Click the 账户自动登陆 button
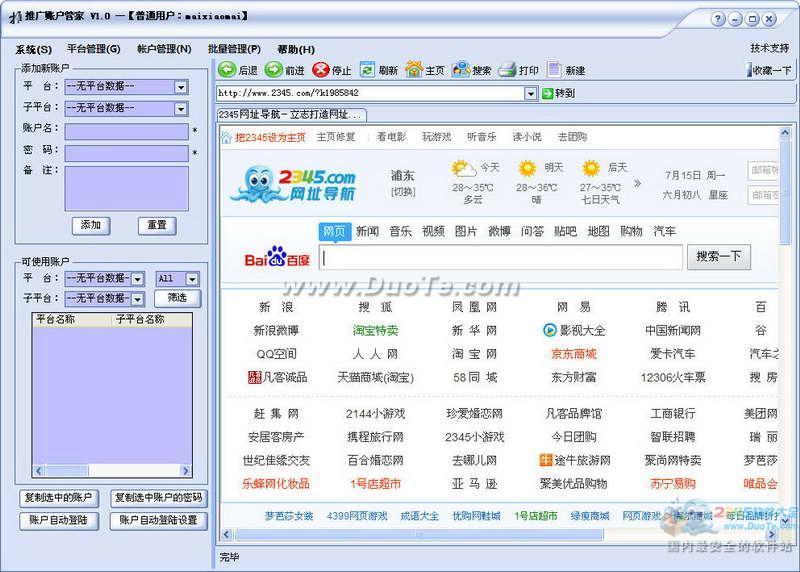This screenshot has height=572, width=800. 60,520
